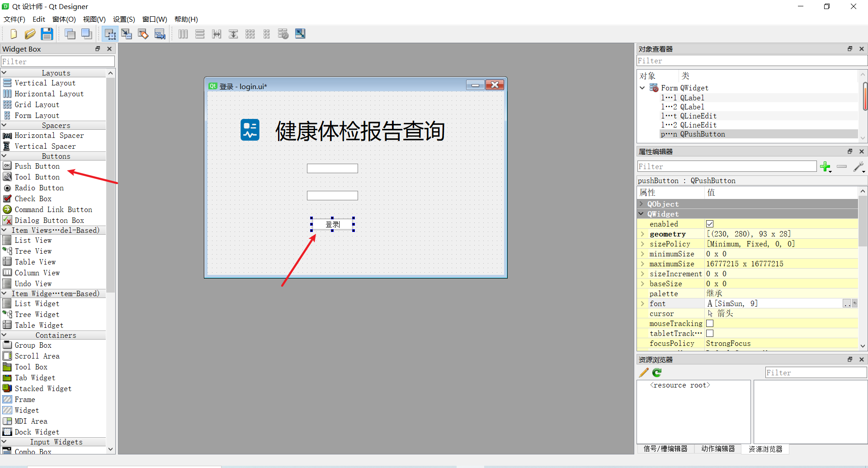Viewport: 868px width, 468px height.
Task: Collapse the Spacers category in Widget Box
Action: tap(4, 125)
